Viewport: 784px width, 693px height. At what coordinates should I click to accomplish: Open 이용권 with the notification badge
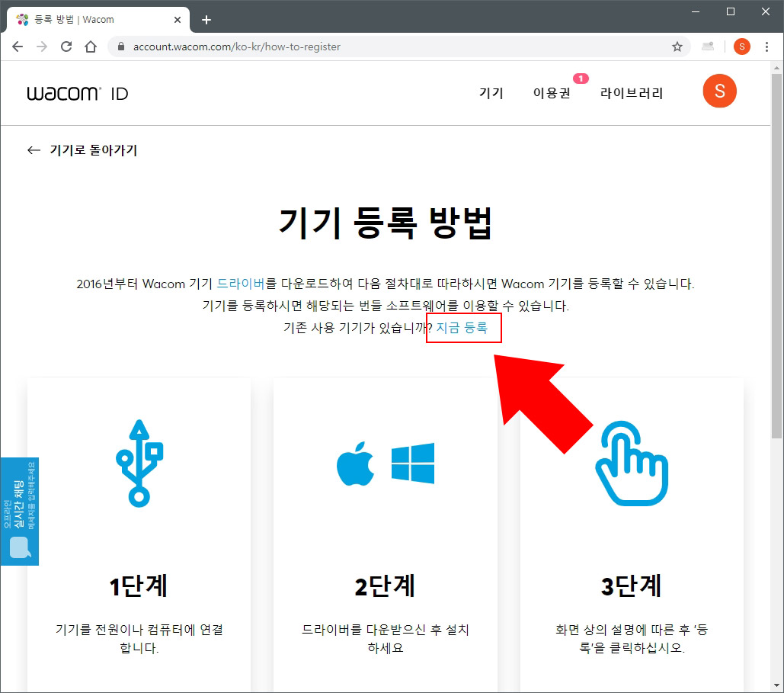point(551,92)
